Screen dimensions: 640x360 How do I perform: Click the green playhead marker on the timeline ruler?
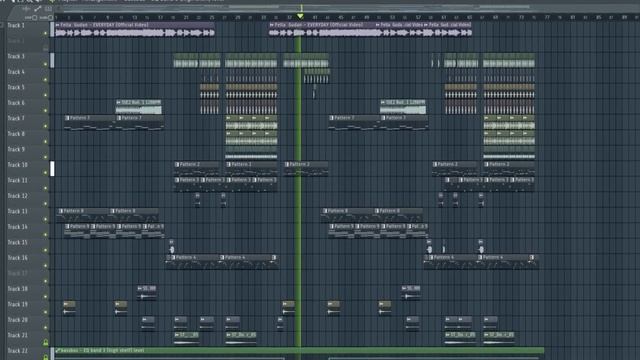[300, 16]
